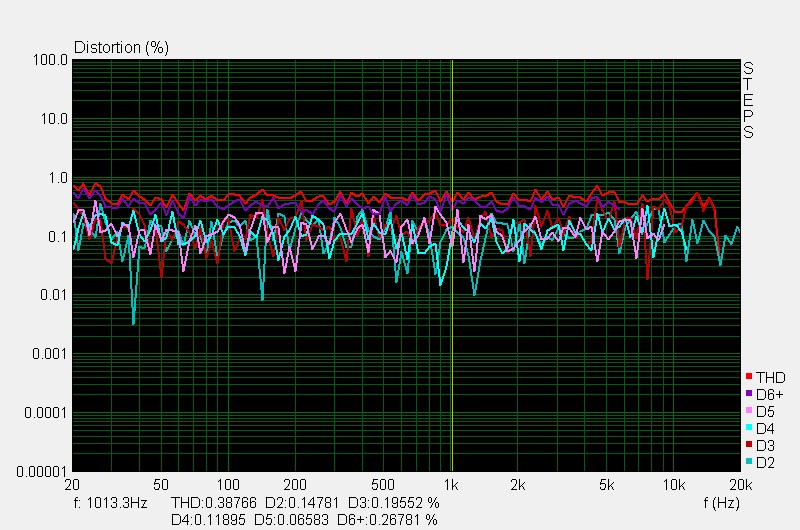Click the teal D2 legend swatch

pyautogui.click(x=749, y=461)
